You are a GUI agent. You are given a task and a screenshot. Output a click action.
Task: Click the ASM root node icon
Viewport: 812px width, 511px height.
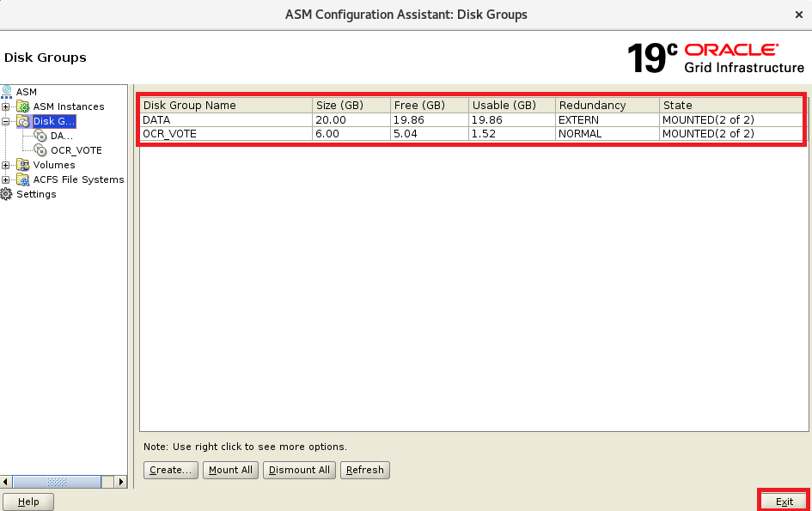coord(6,92)
